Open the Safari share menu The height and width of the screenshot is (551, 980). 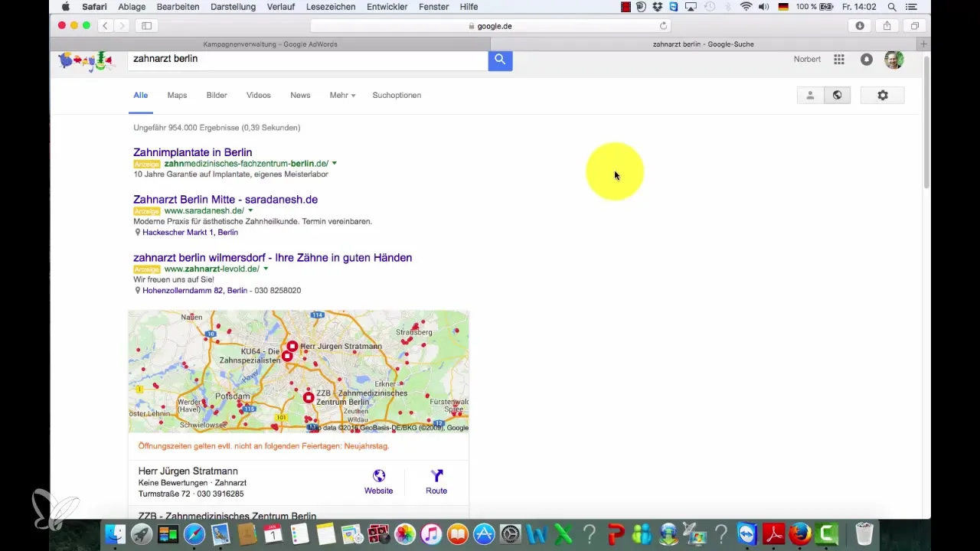pos(887,25)
